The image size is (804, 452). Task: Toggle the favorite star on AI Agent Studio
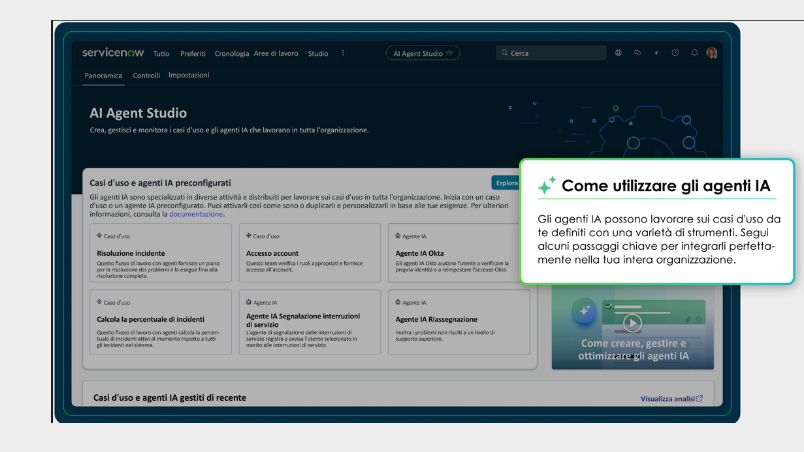(x=450, y=53)
